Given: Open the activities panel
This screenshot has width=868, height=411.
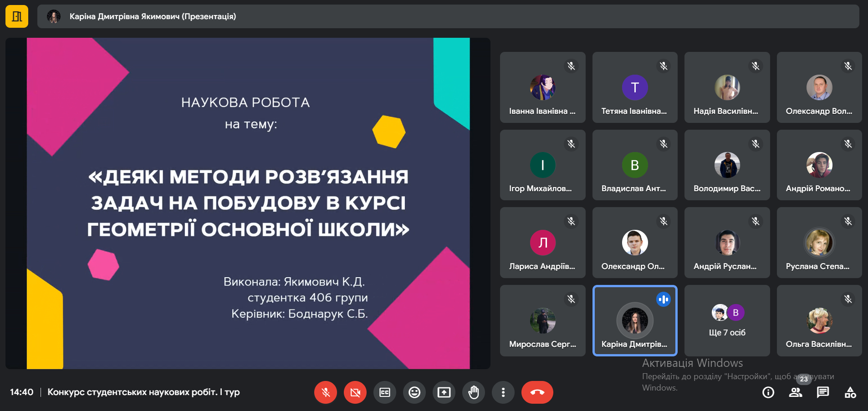Looking at the screenshot, I should [x=850, y=392].
